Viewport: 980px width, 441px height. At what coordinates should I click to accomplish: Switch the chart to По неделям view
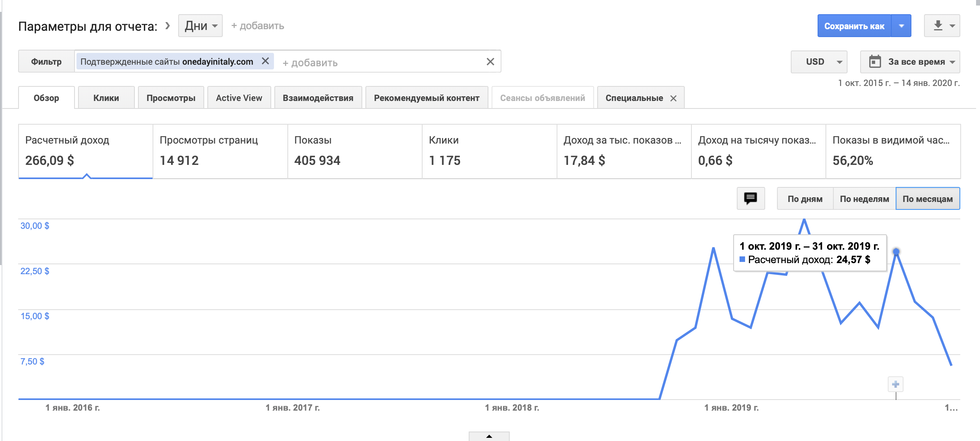pos(864,199)
